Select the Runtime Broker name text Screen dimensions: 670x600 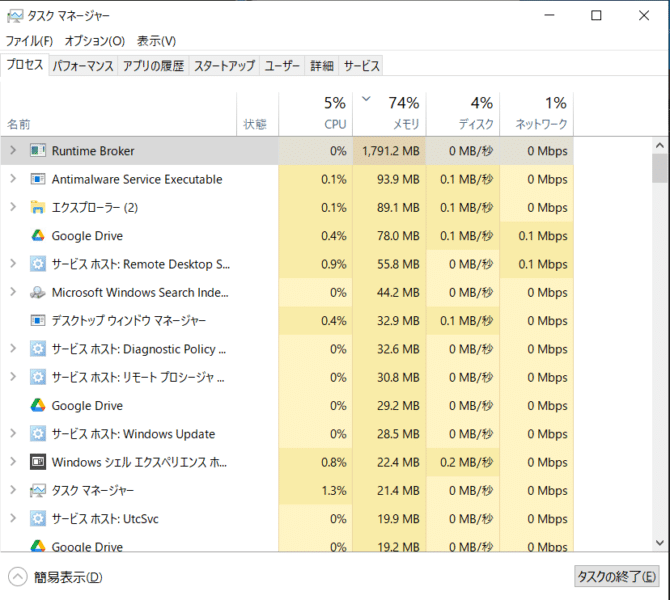tap(93, 151)
